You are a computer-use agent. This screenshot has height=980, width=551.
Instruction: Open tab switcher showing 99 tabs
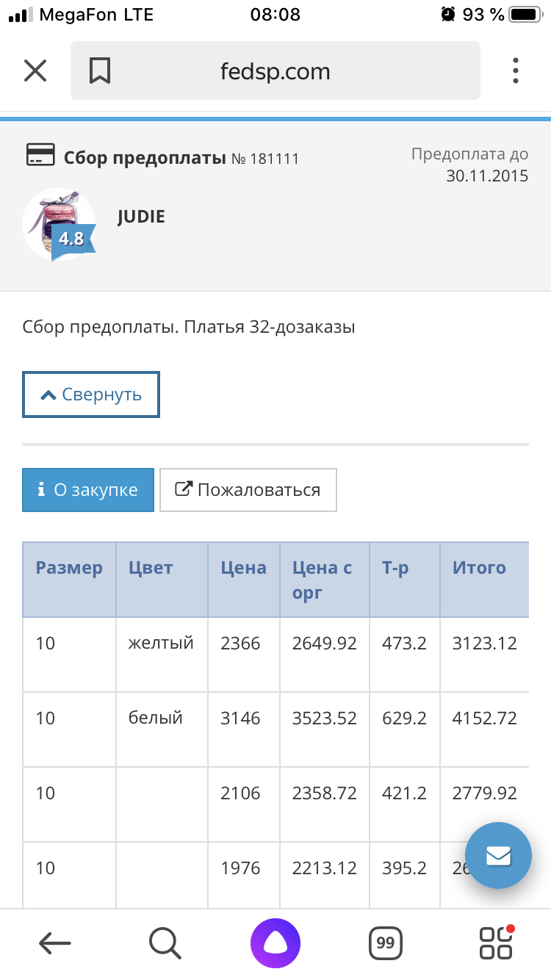point(386,943)
